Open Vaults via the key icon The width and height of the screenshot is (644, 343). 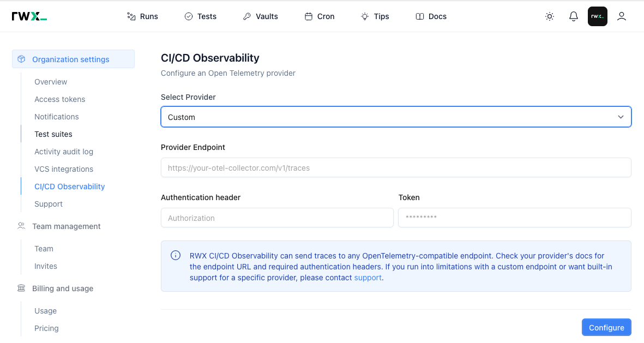coord(246,16)
